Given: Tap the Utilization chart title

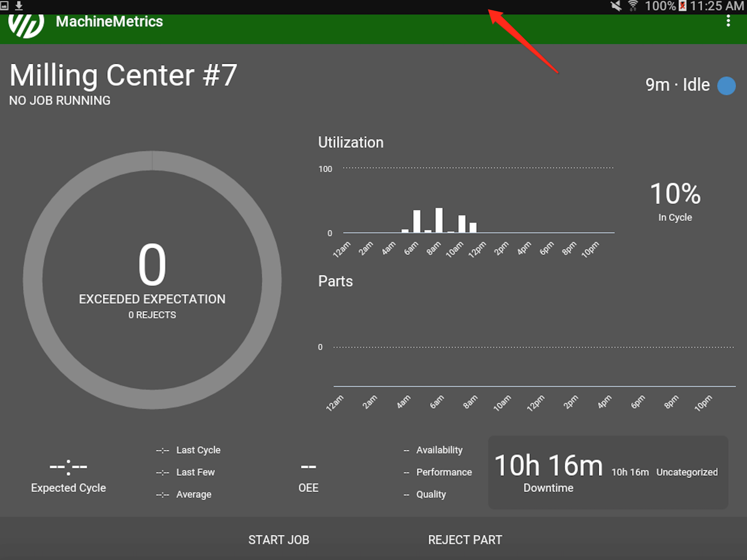Looking at the screenshot, I should [x=351, y=142].
